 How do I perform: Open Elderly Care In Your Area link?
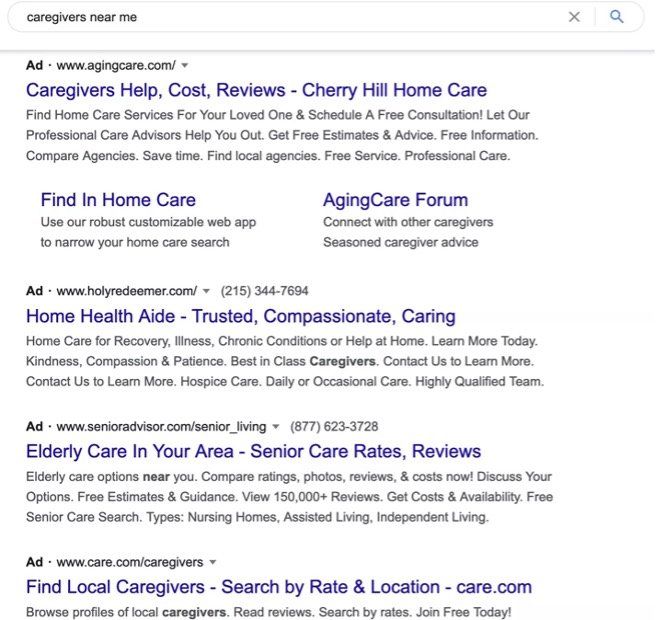pos(254,451)
